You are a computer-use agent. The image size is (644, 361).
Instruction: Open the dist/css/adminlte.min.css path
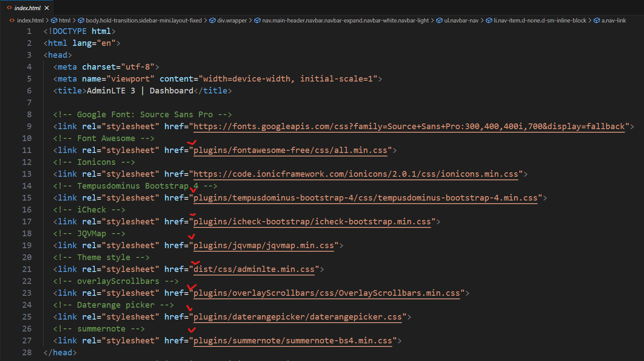coord(254,269)
